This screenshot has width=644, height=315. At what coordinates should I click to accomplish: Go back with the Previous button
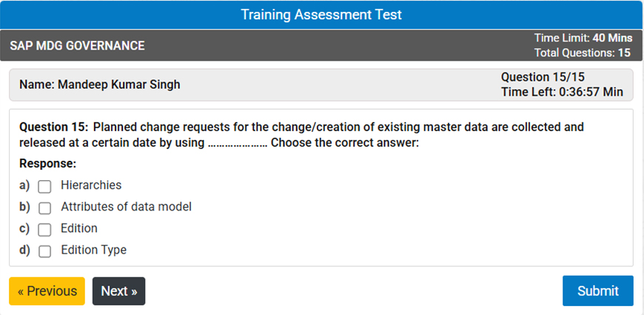(47, 291)
